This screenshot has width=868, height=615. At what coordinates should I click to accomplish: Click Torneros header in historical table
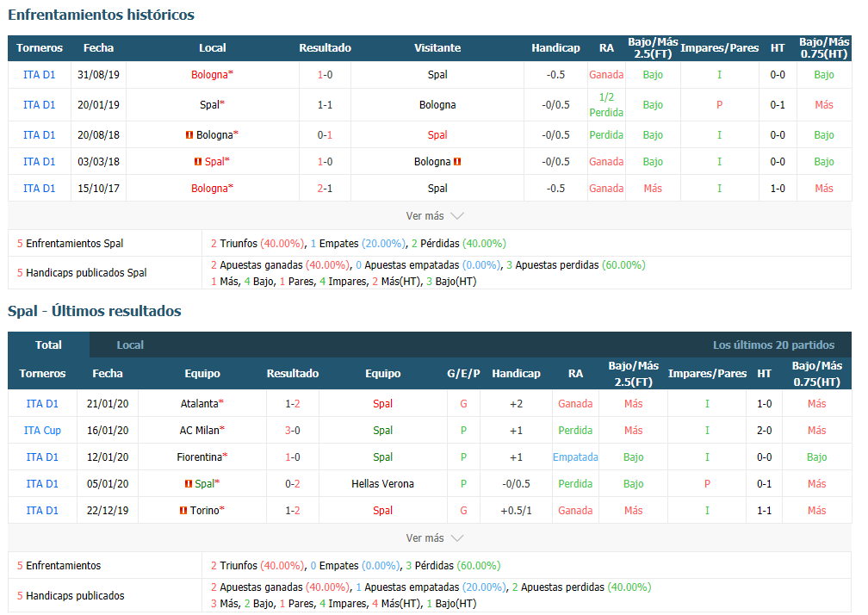tap(40, 48)
